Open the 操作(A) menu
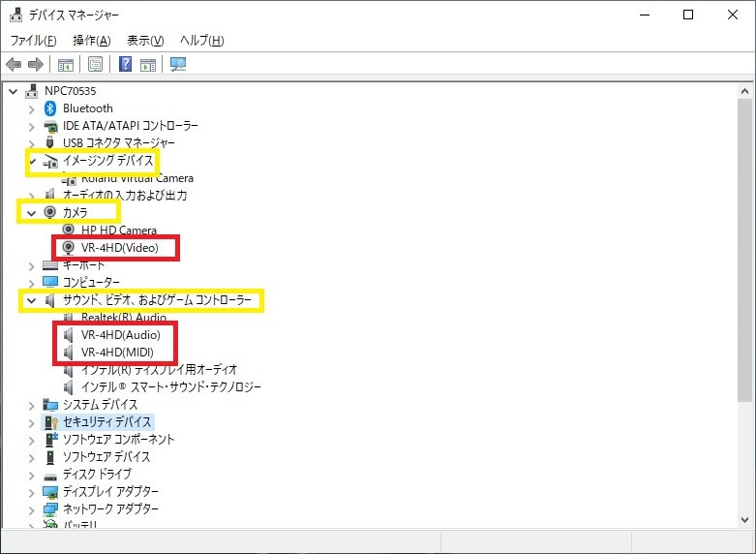Viewport: 756px width, 554px height. 92,41
